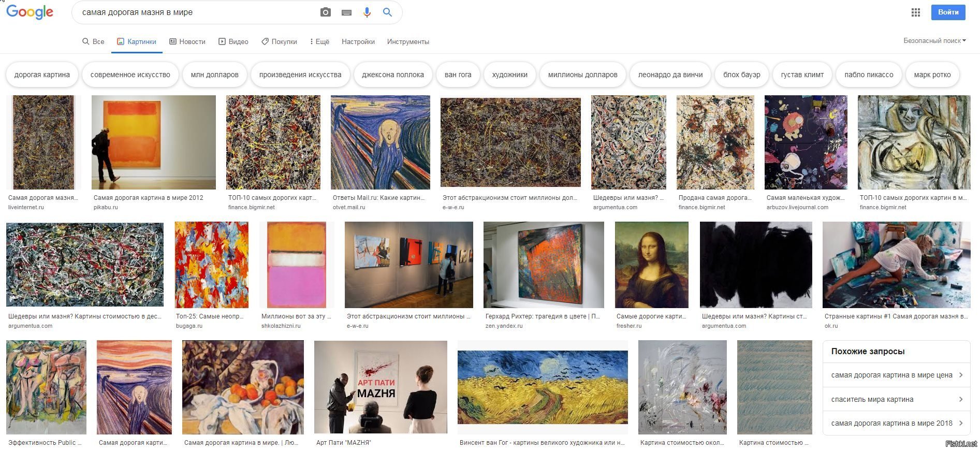Viewport: 980px width, 450px height.
Task: Open the ok.ru artist painting thumbnail
Action: tap(897, 265)
